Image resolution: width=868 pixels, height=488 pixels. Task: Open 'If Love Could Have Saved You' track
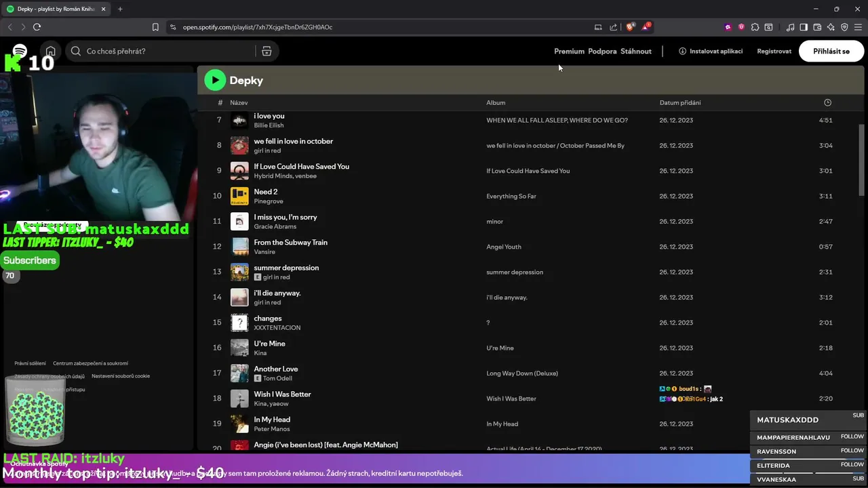pyautogui.click(x=301, y=166)
